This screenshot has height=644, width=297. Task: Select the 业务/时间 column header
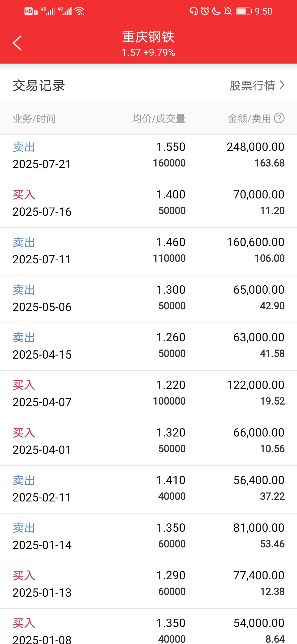pos(34,118)
